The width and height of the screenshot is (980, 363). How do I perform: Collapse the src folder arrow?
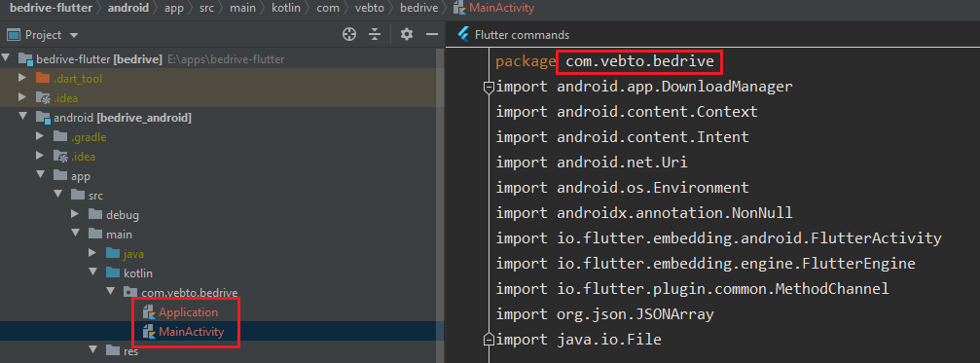click(x=58, y=195)
